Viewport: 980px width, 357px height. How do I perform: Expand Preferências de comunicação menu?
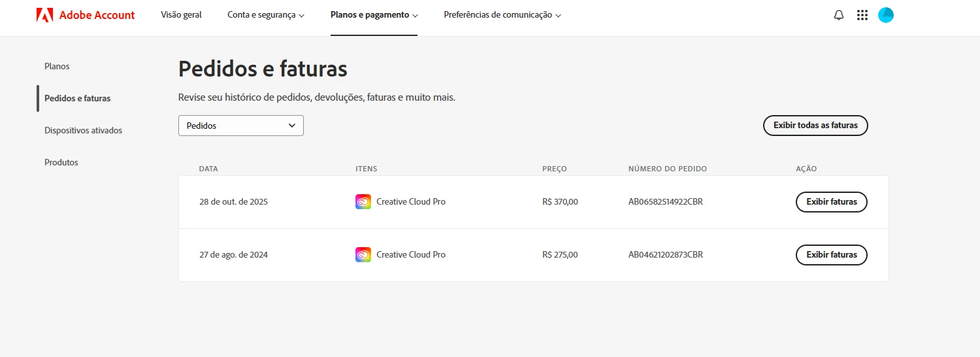point(502,15)
